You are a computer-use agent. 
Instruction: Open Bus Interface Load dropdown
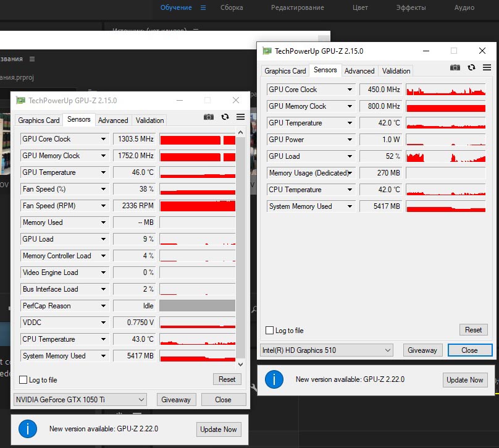point(103,289)
